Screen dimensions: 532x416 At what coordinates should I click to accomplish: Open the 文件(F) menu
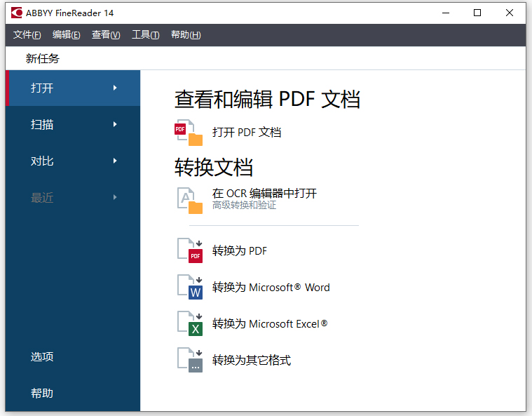27,34
